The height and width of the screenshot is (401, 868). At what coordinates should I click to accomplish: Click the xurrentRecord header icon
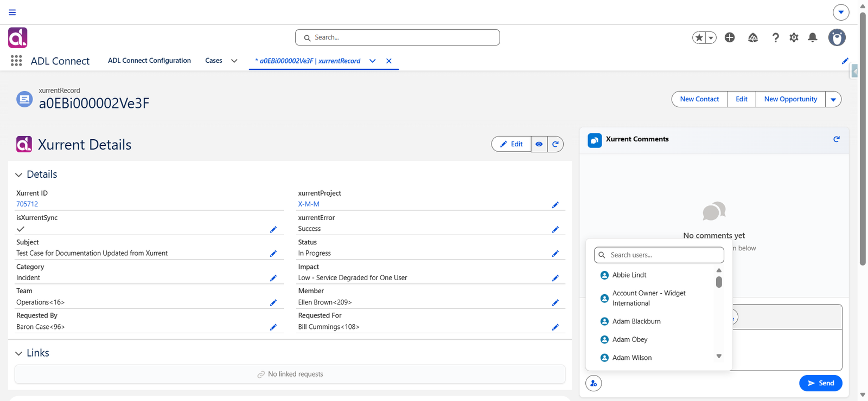coord(24,99)
